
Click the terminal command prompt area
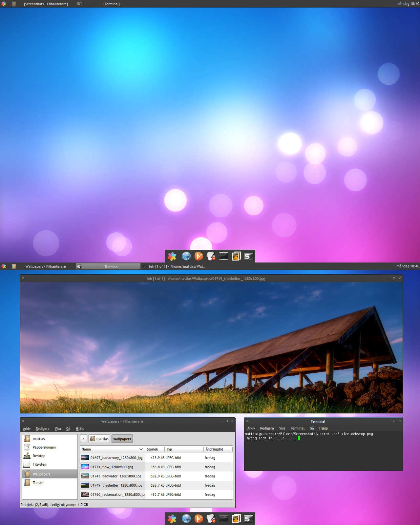tap(323, 453)
